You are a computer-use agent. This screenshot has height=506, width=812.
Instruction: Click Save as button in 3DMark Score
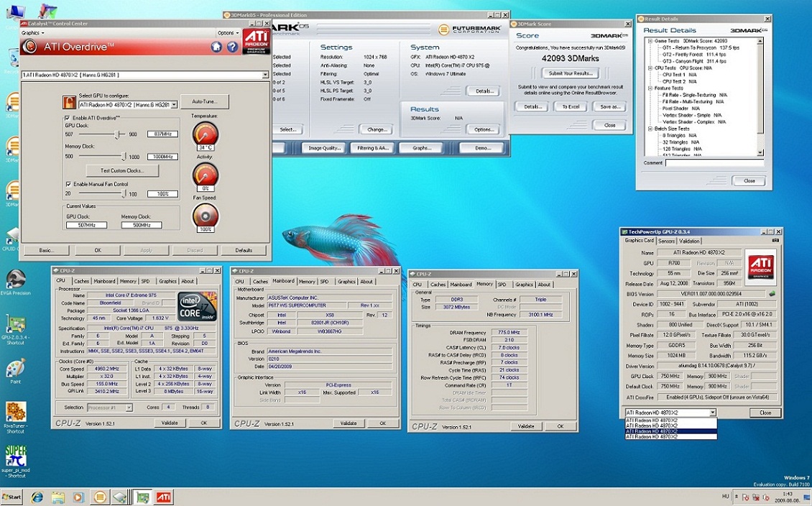610,106
